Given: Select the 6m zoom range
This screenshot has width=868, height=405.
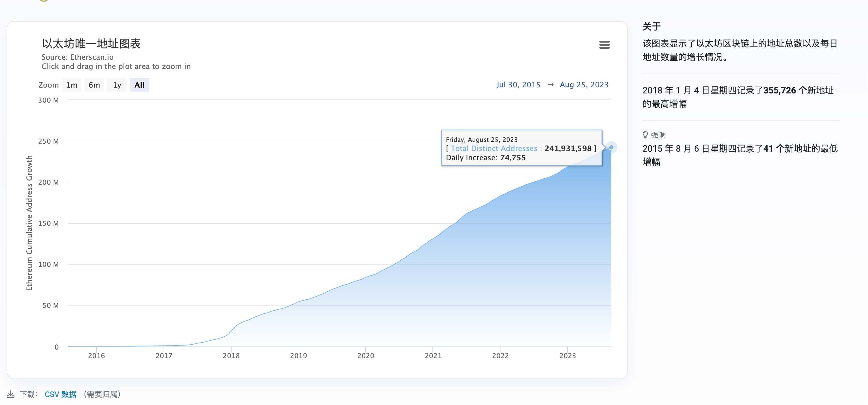Looking at the screenshot, I should [94, 85].
